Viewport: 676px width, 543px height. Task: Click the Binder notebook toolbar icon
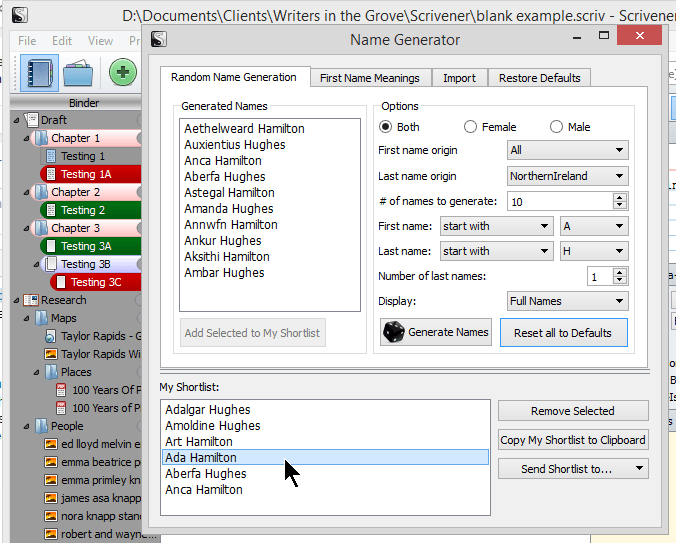click(39, 73)
